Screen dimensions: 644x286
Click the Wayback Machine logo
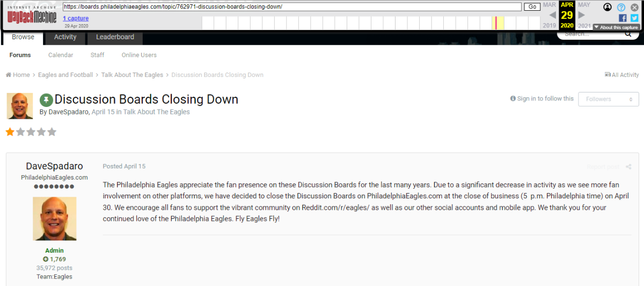click(31, 15)
